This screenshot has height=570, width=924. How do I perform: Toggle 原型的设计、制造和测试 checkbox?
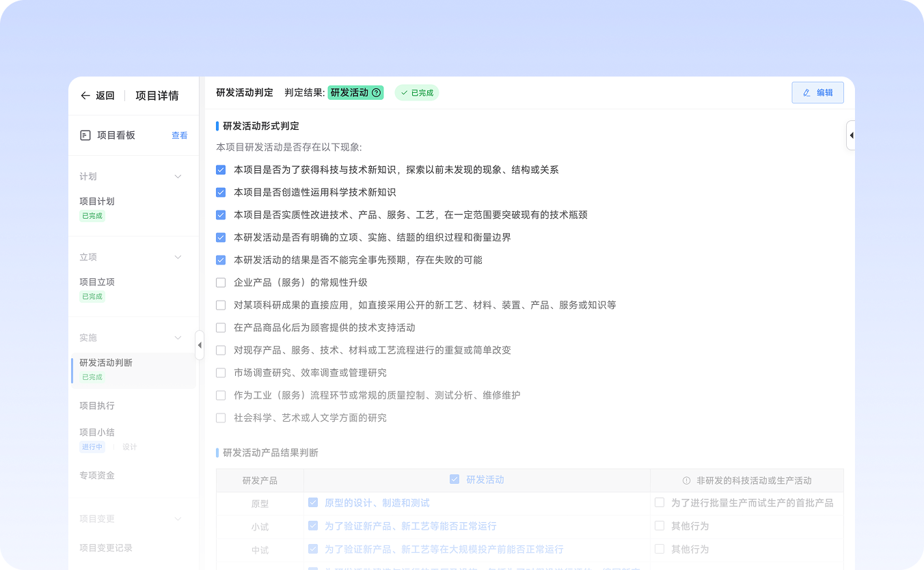coord(313,503)
